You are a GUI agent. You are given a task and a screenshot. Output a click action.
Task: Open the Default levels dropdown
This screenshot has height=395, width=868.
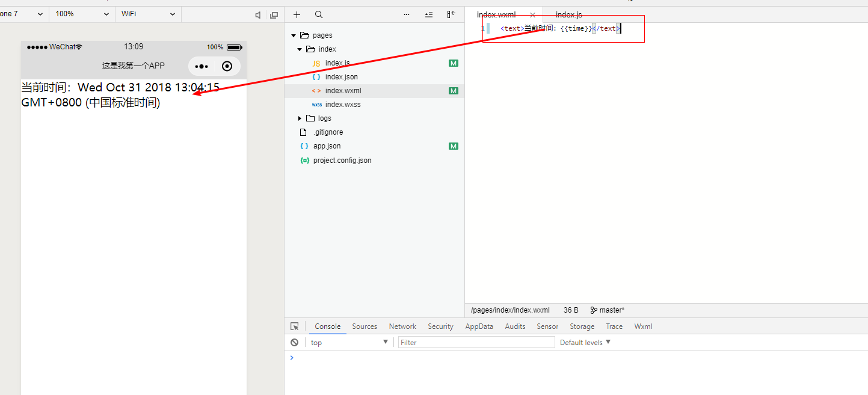[x=585, y=342]
